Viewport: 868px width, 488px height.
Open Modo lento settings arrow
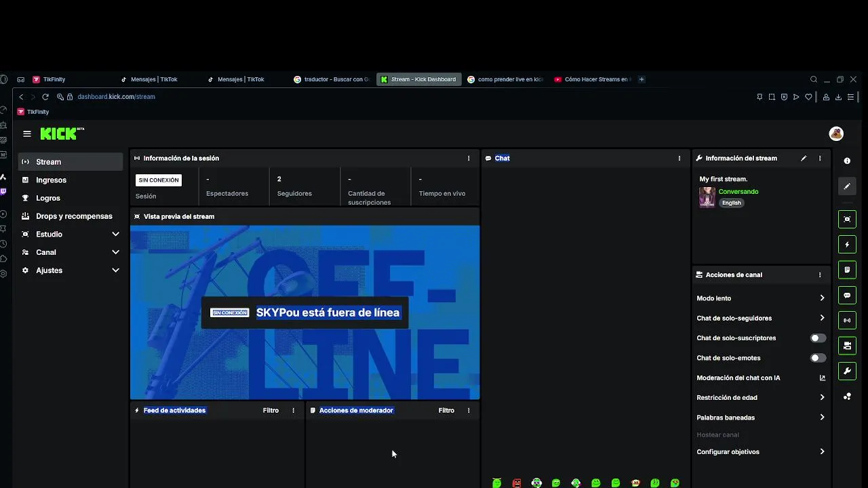coord(822,298)
